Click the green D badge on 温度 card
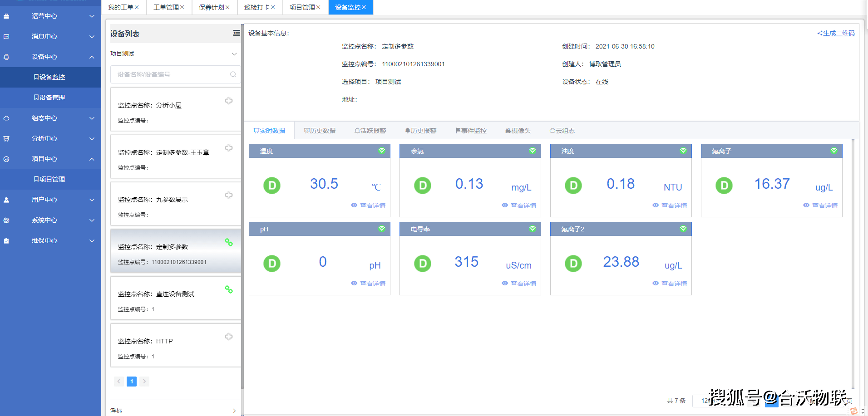Image resolution: width=868 pixels, height=416 pixels. pyautogui.click(x=272, y=185)
